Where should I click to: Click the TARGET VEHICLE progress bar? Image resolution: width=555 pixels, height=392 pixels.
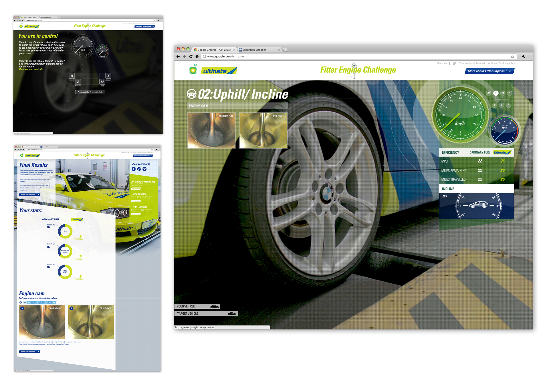coord(206,314)
